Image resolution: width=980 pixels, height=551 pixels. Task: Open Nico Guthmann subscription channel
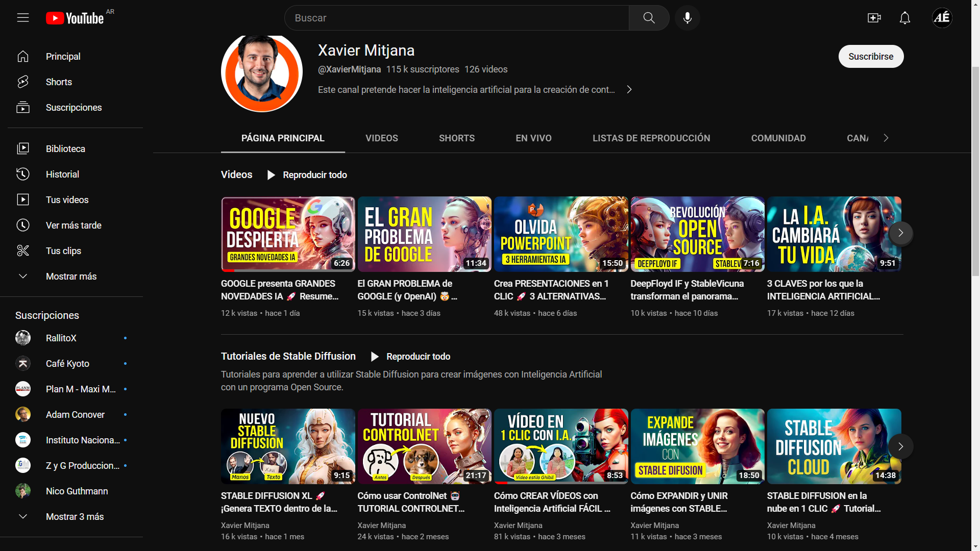tap(71, 491)
